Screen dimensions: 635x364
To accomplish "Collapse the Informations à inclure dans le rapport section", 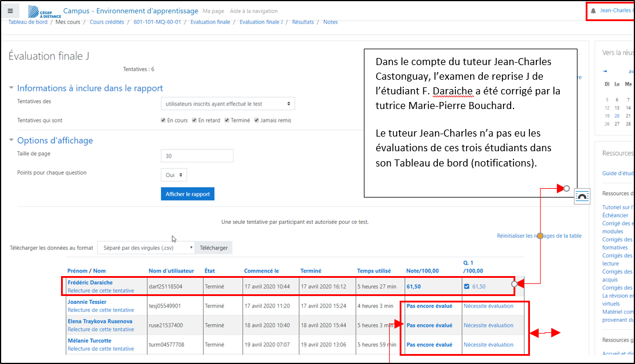I will (x=12, y=88).
